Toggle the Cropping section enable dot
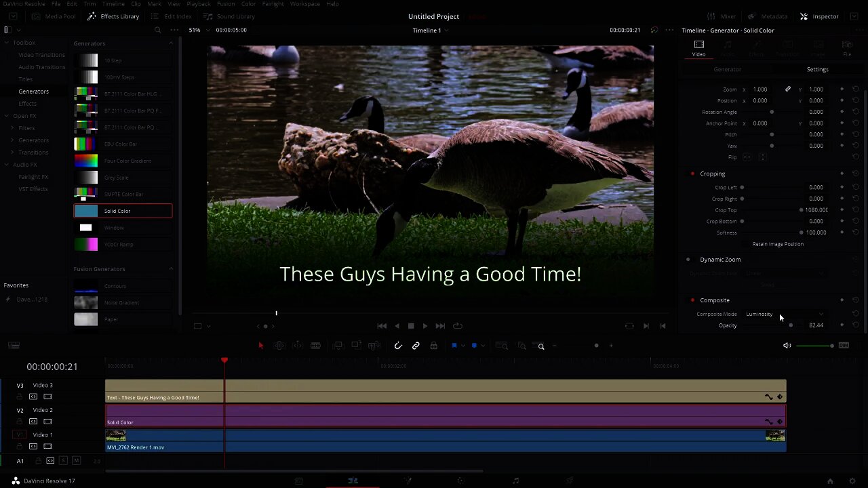The image size is (868, 488). [692, 174]
